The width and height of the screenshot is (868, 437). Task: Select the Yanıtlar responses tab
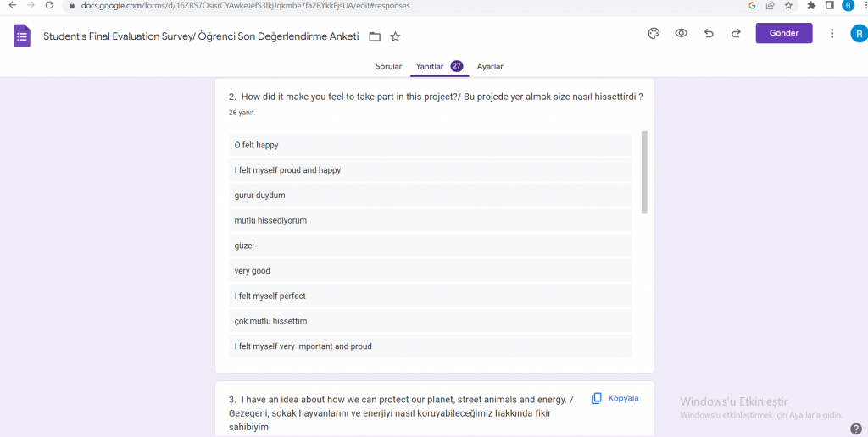click(430, 66)
